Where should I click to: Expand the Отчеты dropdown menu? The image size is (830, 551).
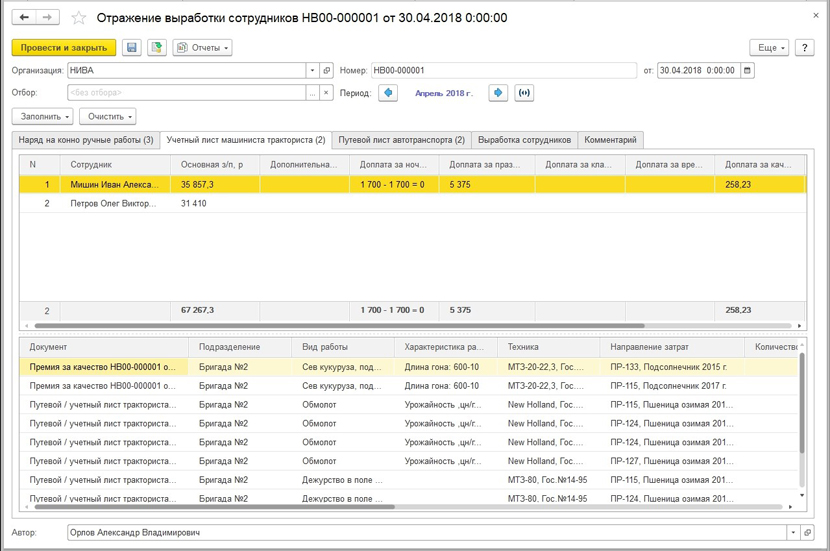pyautogui.click(x=202, y=47)
